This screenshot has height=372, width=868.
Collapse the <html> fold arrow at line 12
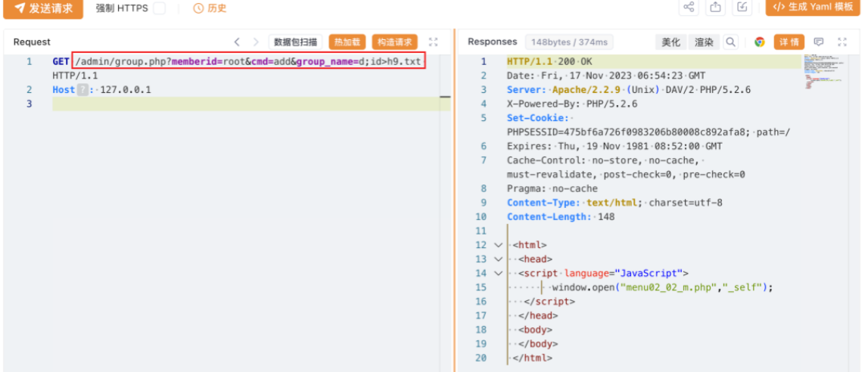498,245
